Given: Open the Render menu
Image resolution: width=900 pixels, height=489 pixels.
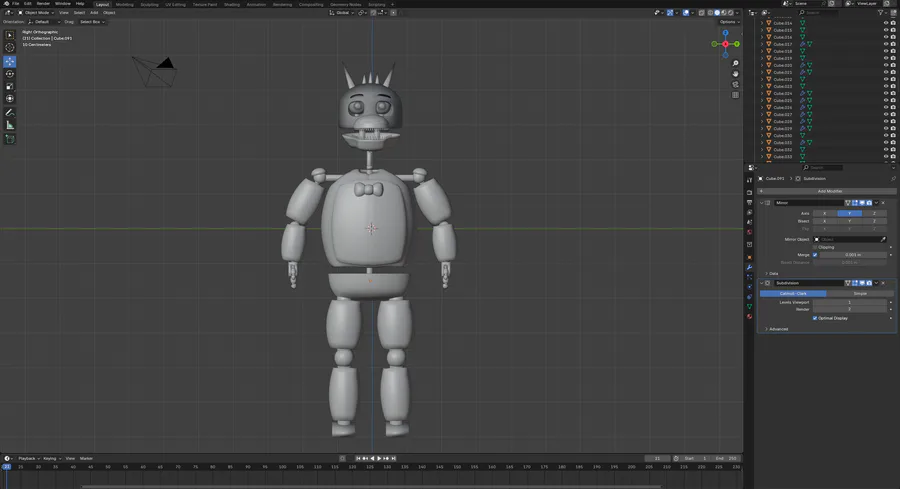Looking at the screenshot, I should click(x=43, y=3).
